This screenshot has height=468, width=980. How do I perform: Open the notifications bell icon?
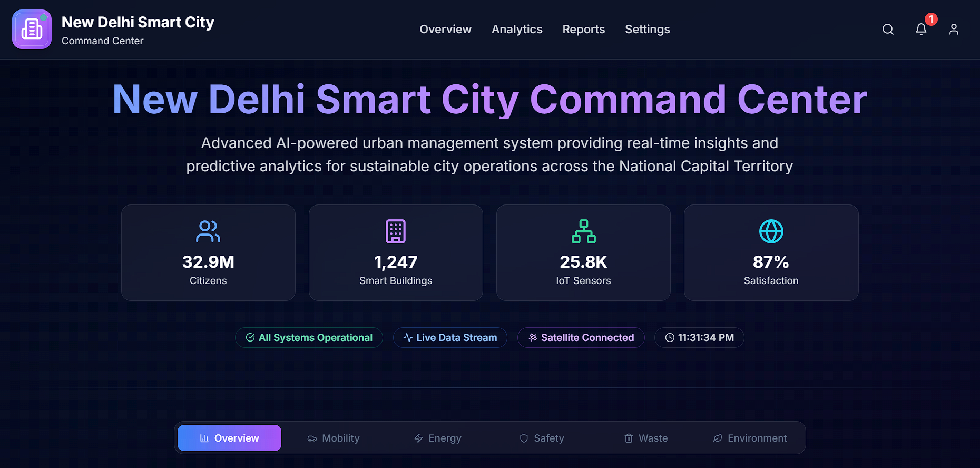[x=921, y=30]
